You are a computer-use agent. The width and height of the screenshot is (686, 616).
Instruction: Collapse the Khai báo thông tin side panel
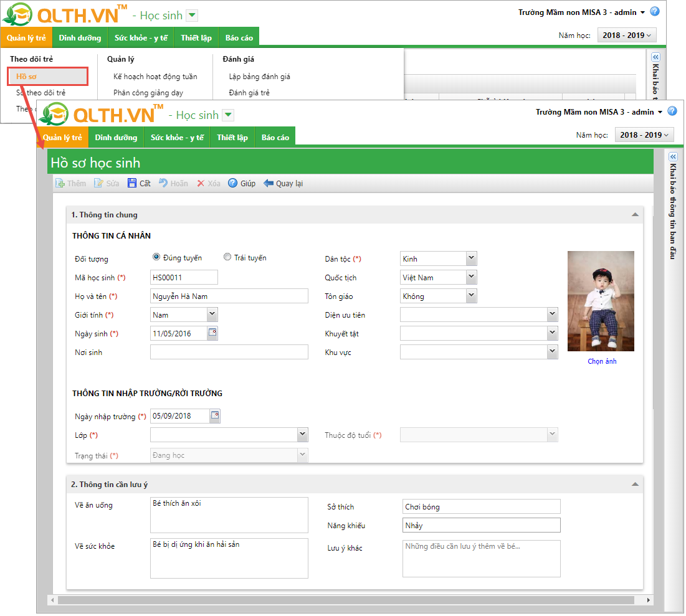point(674,157)
